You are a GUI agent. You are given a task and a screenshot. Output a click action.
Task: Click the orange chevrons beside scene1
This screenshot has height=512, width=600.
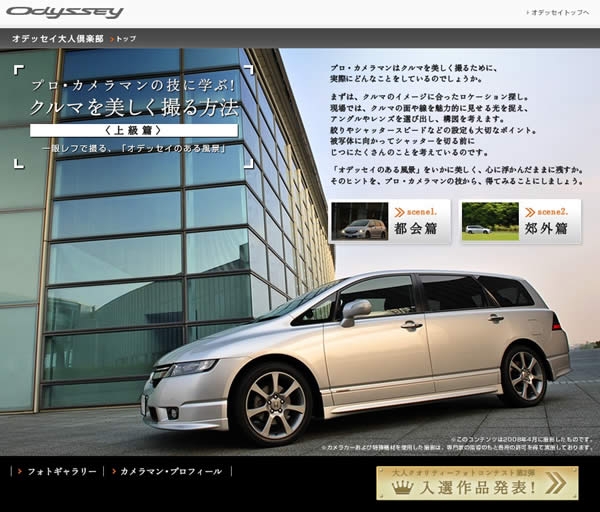(399, 212)
